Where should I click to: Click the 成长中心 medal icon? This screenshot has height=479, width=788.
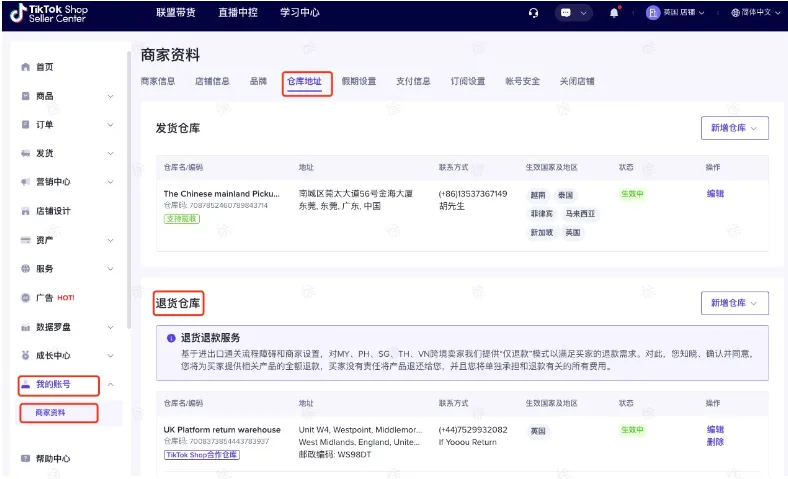pos(26,355)
